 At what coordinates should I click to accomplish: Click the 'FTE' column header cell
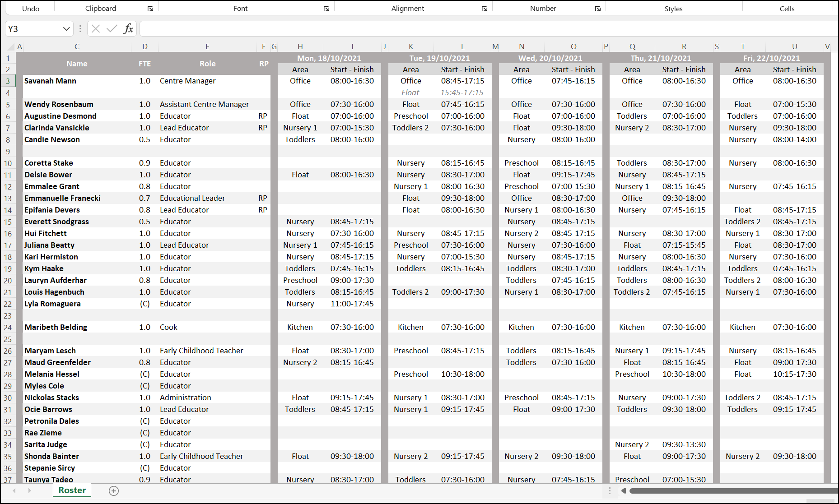tap(144, 64)
